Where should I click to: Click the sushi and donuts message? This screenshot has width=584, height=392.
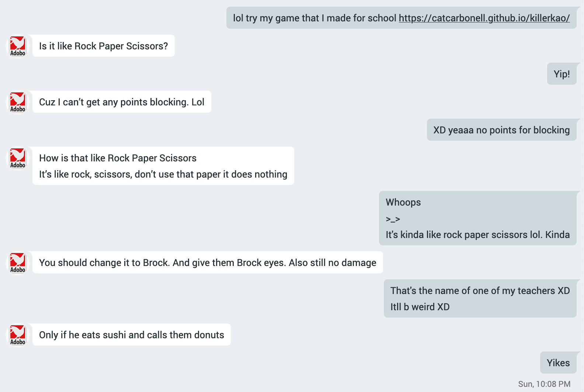pyautogui.click(x=131, y=335)
